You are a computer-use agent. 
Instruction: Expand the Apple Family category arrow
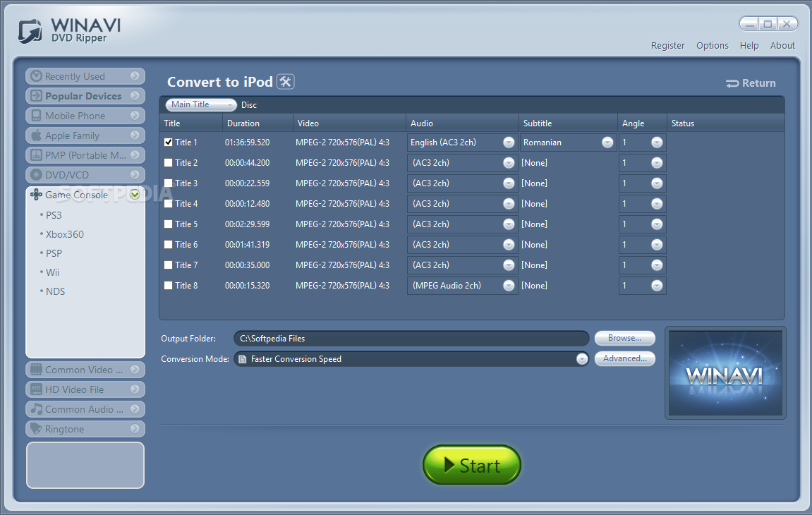click(x=135, y=135)
